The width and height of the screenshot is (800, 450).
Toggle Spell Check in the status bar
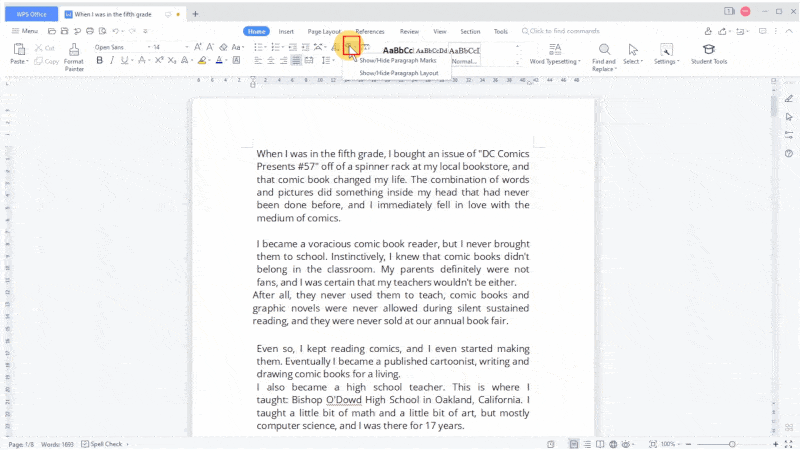click(x=102, y=444)
